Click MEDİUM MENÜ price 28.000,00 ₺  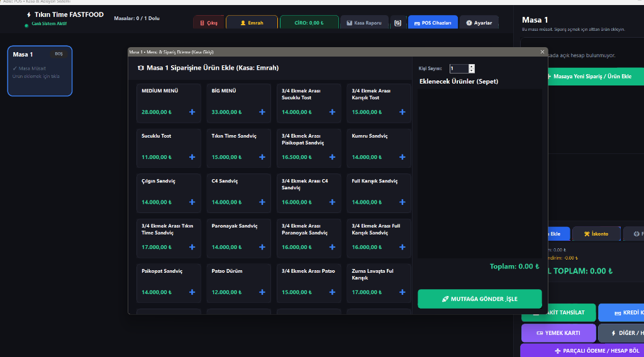click(x=157, y=112)
